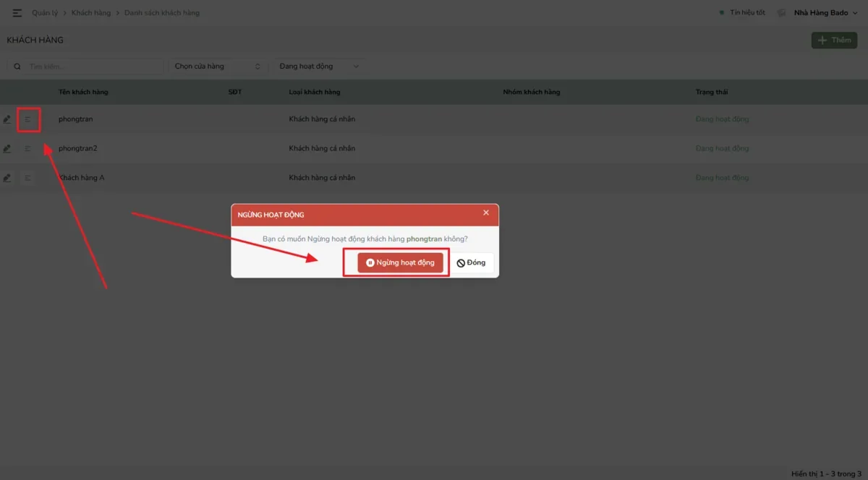
Task: Click Đang hoạt động status in phongtran2 row
Action: pyautogui.click(x=723, y=148)
